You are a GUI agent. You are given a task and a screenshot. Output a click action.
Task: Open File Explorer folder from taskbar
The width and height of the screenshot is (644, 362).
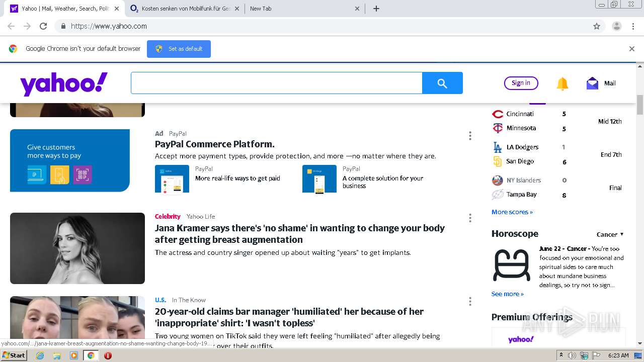click(x=57, y=355)
